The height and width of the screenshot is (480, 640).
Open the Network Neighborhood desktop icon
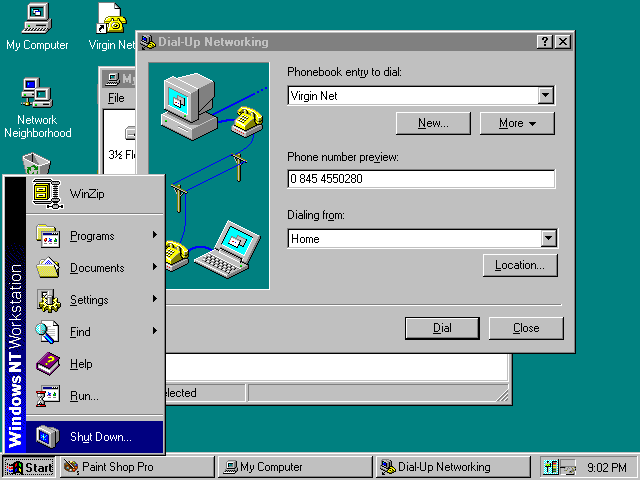point(37,94)
